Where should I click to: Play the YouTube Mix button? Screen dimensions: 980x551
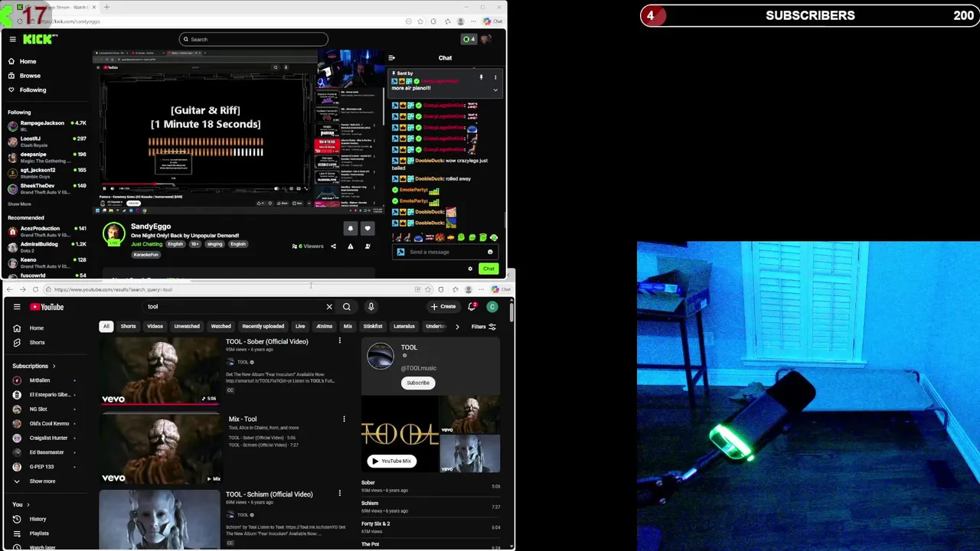392,461
